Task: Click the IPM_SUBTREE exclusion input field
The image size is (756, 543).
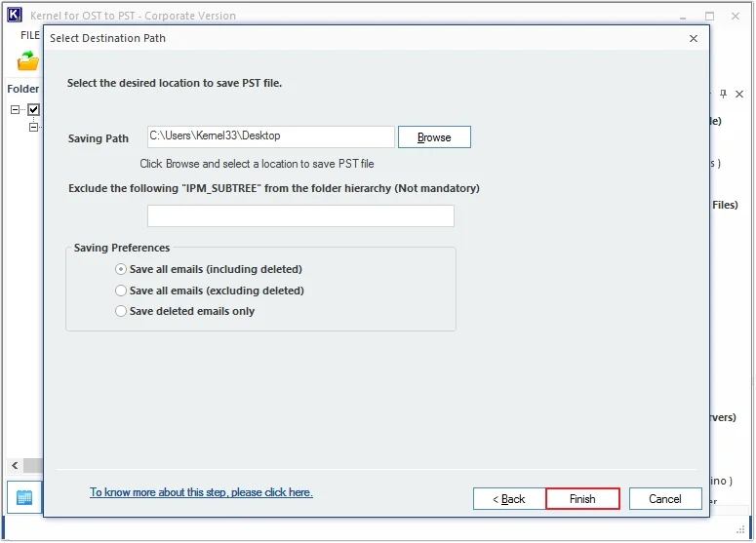Action: [300, 215]
